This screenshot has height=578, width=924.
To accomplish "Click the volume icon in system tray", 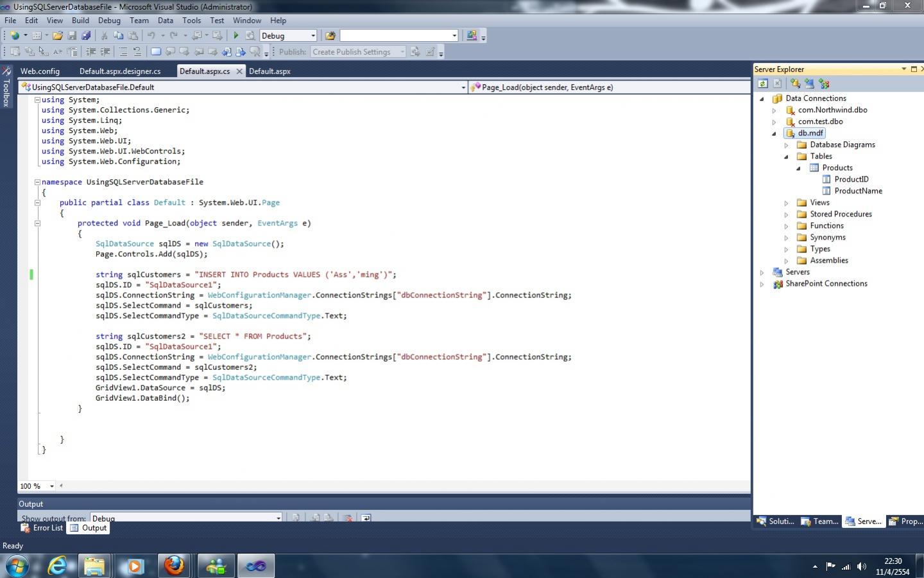I will (x=862, y=566).
